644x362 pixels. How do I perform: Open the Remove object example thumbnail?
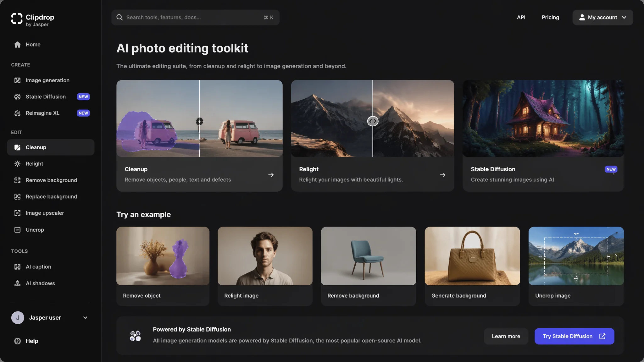163,256
